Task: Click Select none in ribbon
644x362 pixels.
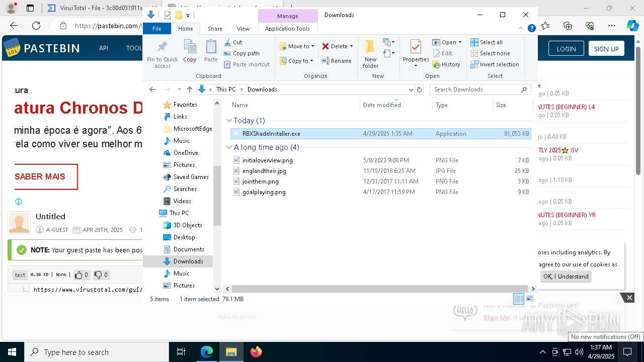Action: (x=491, y=53)
